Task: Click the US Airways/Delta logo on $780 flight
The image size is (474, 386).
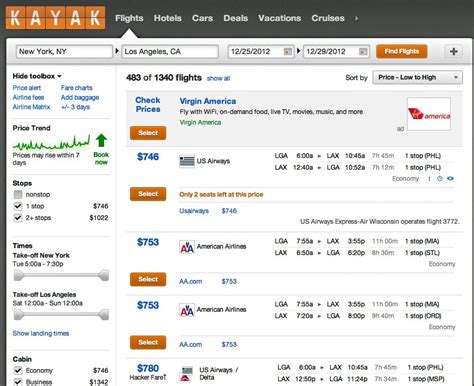Action: coord(187,374)
